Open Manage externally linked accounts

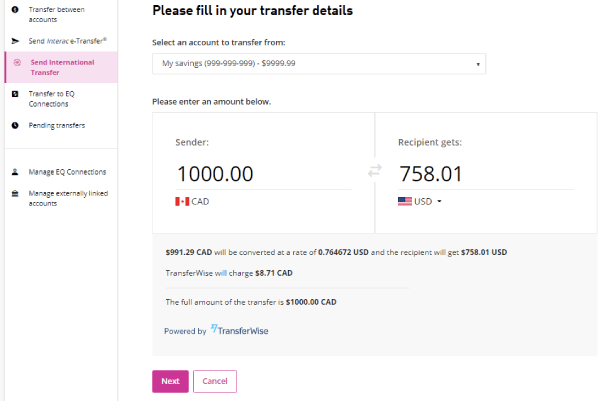coord(68,198)
